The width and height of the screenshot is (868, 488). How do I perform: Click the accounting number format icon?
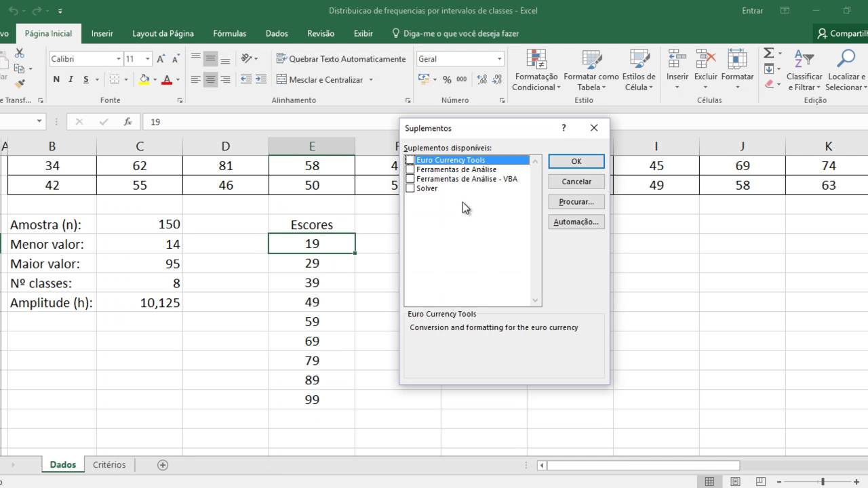(x=423, y=79)
